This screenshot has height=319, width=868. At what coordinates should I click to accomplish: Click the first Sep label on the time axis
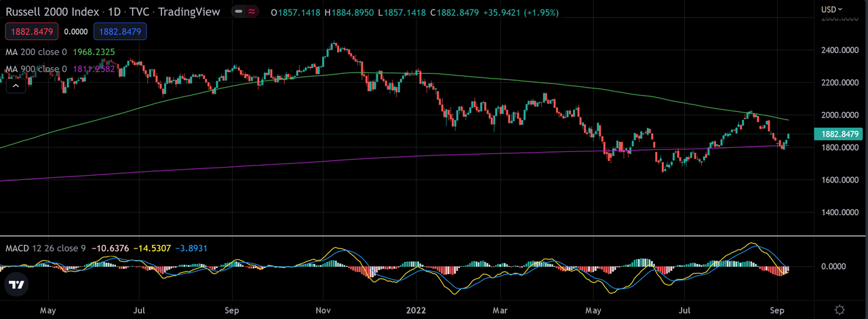pos(231,310)
